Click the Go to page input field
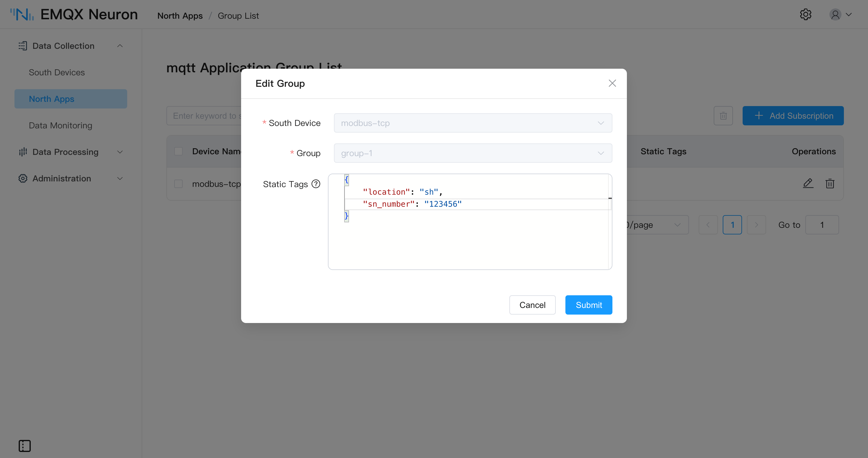868x458 pixels. click(x=822, y=224)
